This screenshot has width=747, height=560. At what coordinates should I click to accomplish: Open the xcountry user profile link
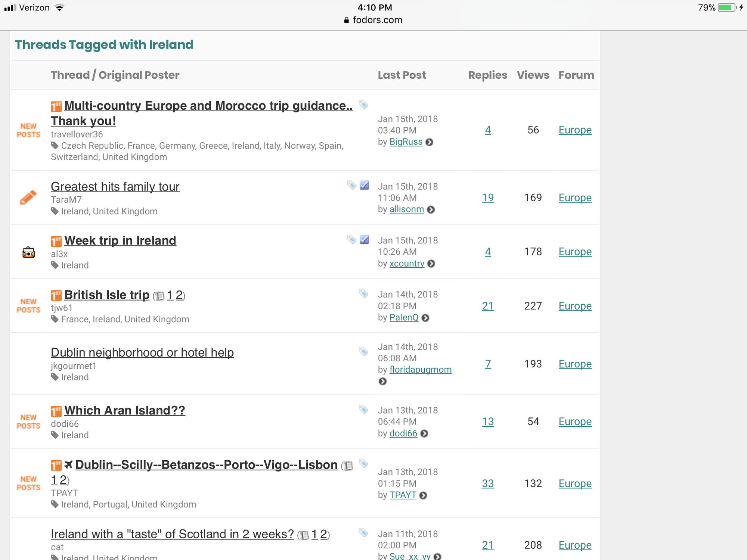tap(407, 264)
